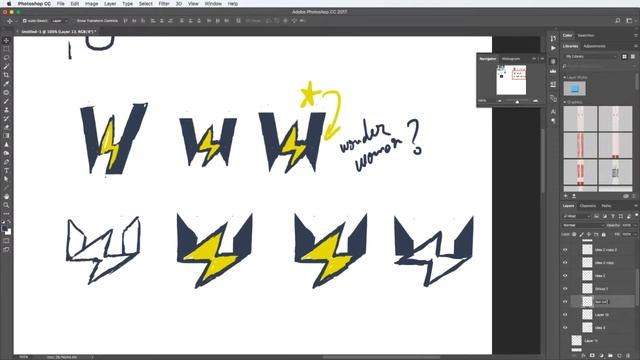Create a new fill or adjustment layer
The height and width of the screenshot is (360, 640).
601,356
